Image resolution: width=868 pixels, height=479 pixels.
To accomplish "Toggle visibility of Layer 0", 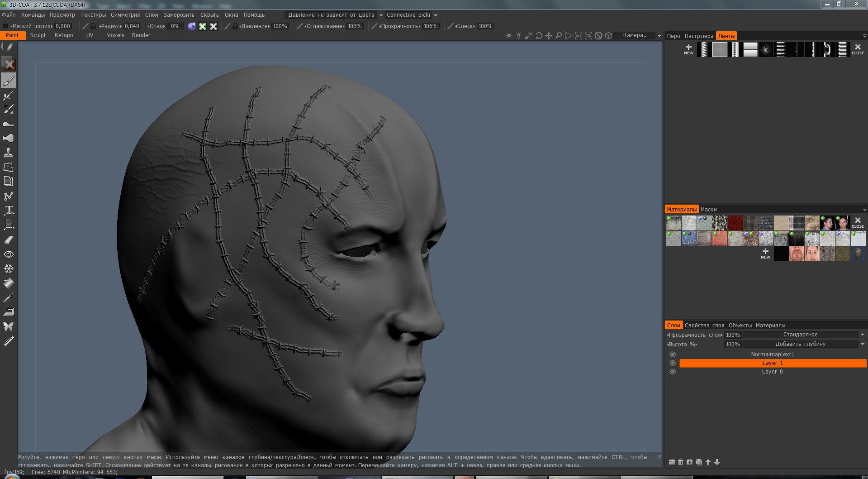I will [673, 372].
